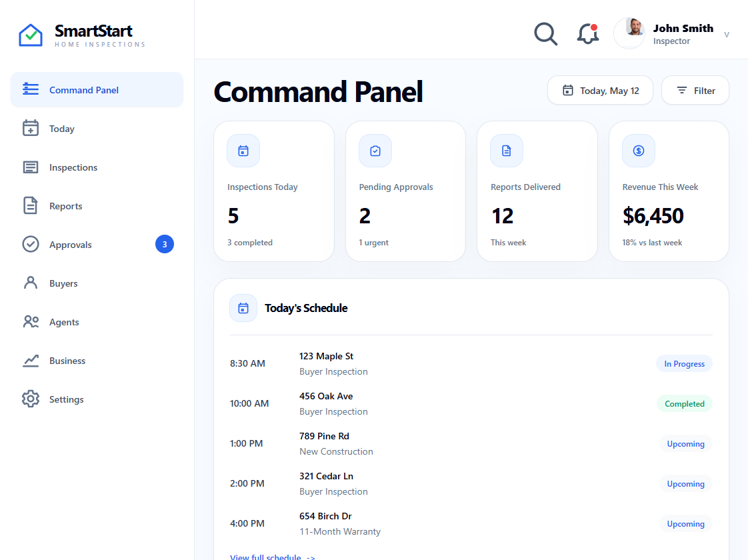Go to Today in the sidebar
Viewport: 748px width, 560px height.
point(97,128)
